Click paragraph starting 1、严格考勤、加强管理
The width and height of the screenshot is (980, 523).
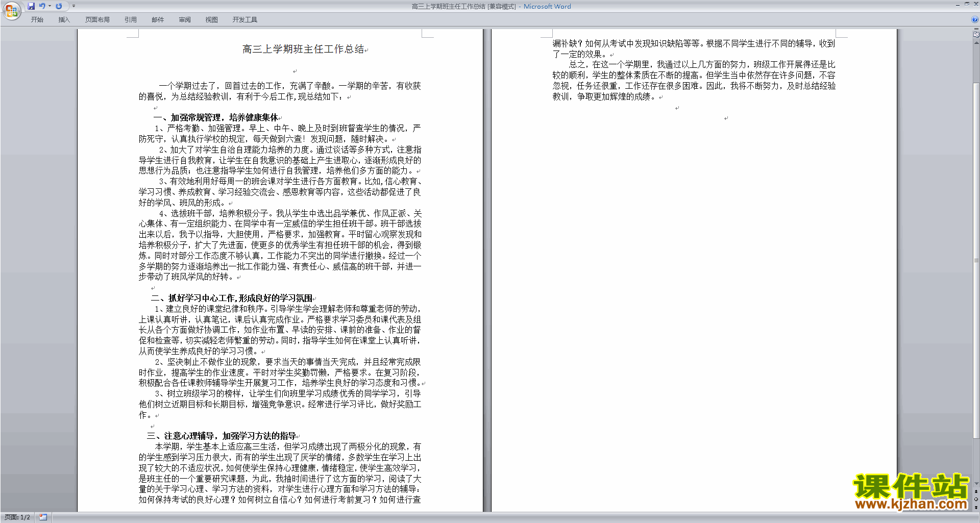280,133
